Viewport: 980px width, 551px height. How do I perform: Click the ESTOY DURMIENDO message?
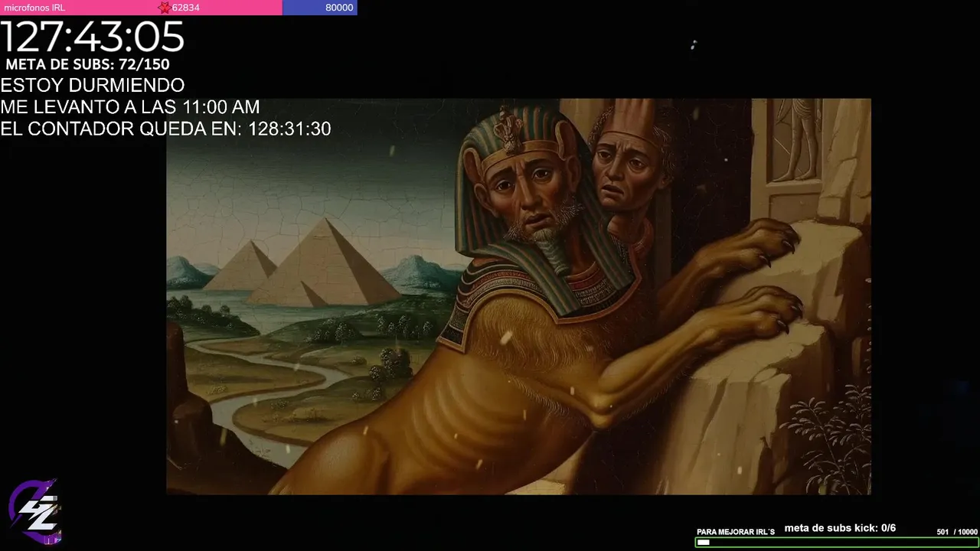[x=93, y=85]
